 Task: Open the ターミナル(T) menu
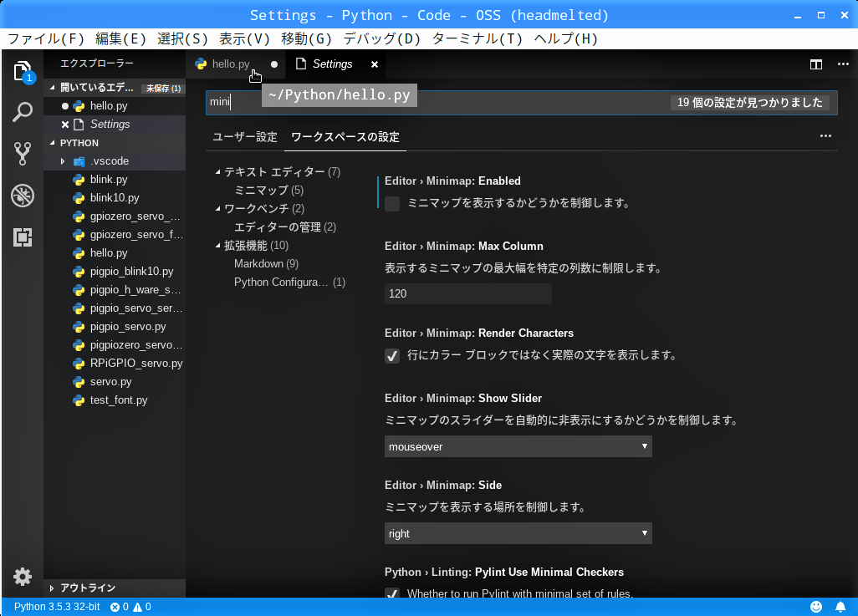coord(477,38)
